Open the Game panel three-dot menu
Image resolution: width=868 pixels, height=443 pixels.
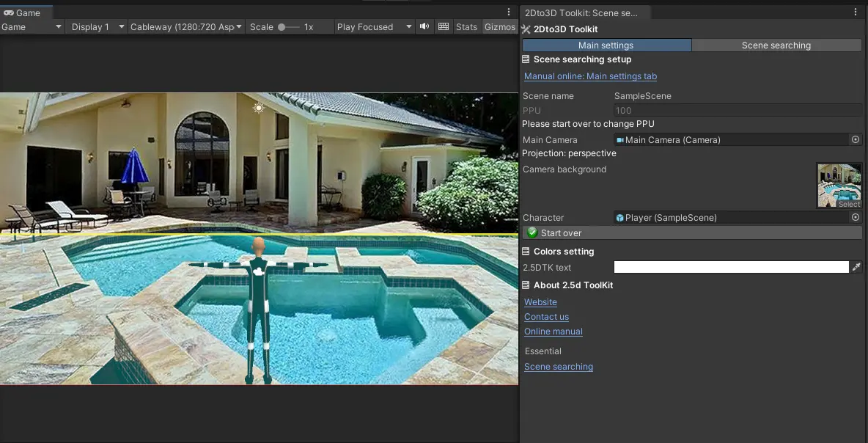tap(509, 12)
